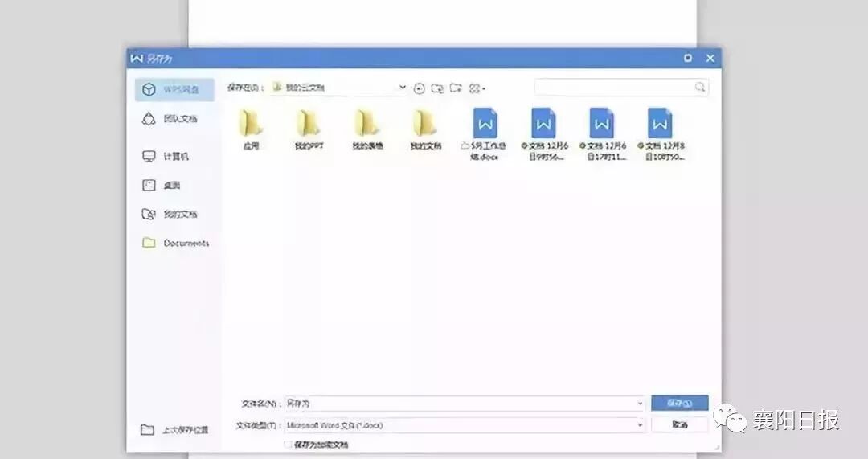868x459 pixels.
Task: Enable 保存为加密文档 checkbox
Action: (287, 445)
